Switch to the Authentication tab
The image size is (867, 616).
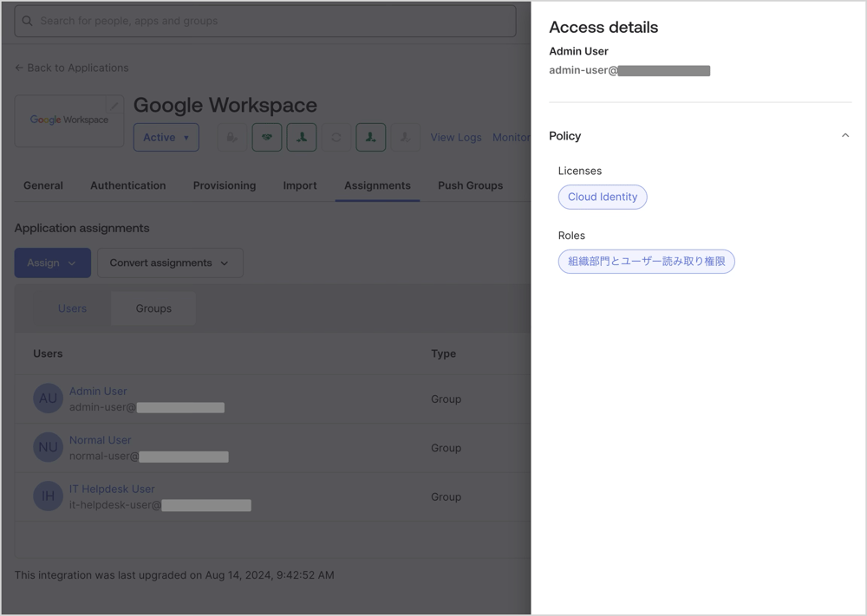pos(127,185)
